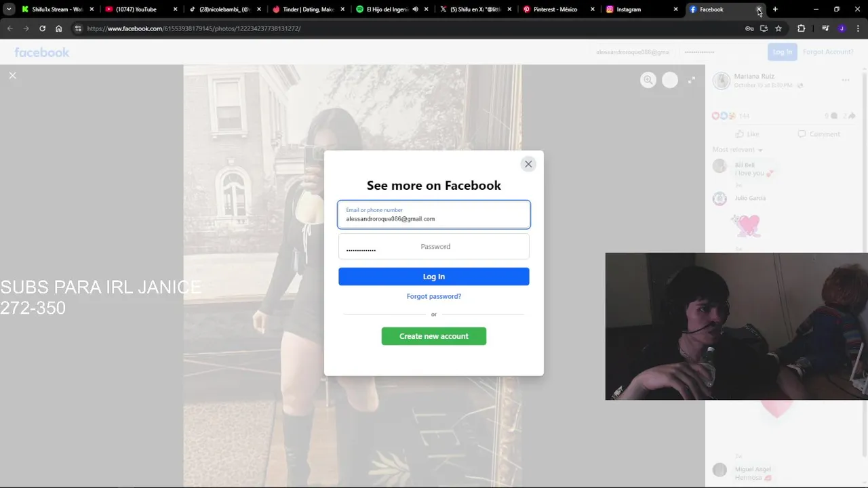Open the media controls icon in toolbar
The width and height of the screenshot is (868, 488).
click(825, 28)
